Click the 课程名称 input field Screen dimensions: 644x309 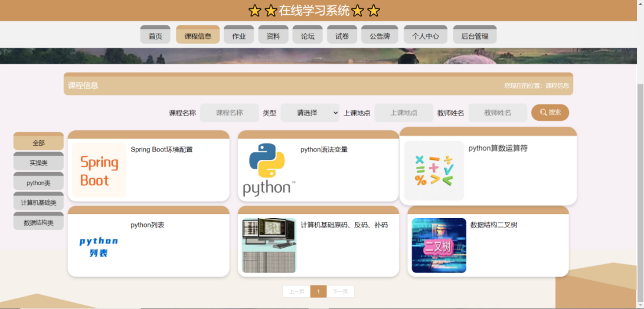pyautogui.click(x=229, y=113)
